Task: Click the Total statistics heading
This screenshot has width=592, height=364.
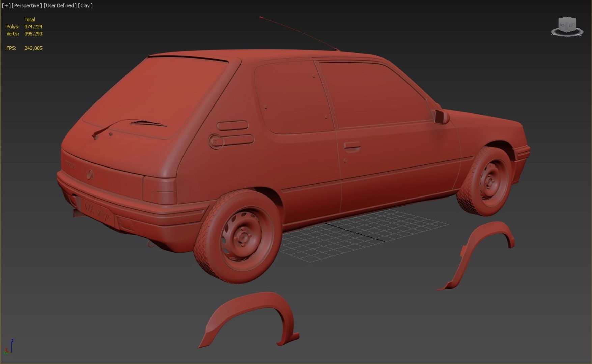Action: (x=30, y=20)
